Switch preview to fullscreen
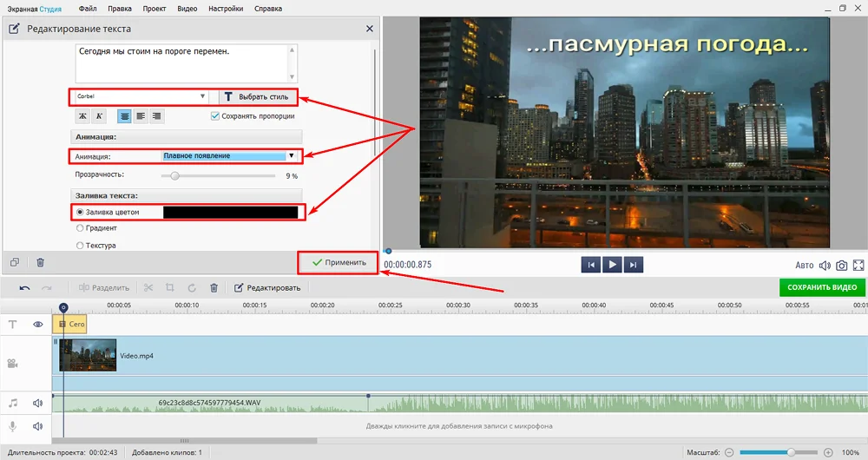 click(x=858, y=266)
